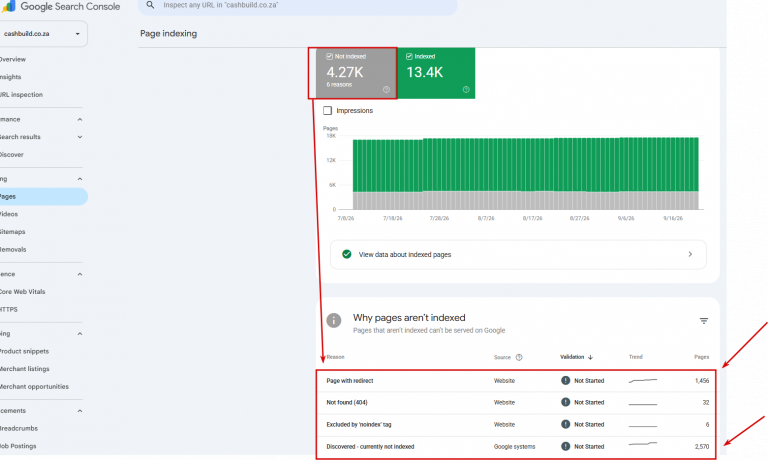This screenshot has width=768, height=460.
Task: Expand the Search results chevron
Action: (80, 137)
